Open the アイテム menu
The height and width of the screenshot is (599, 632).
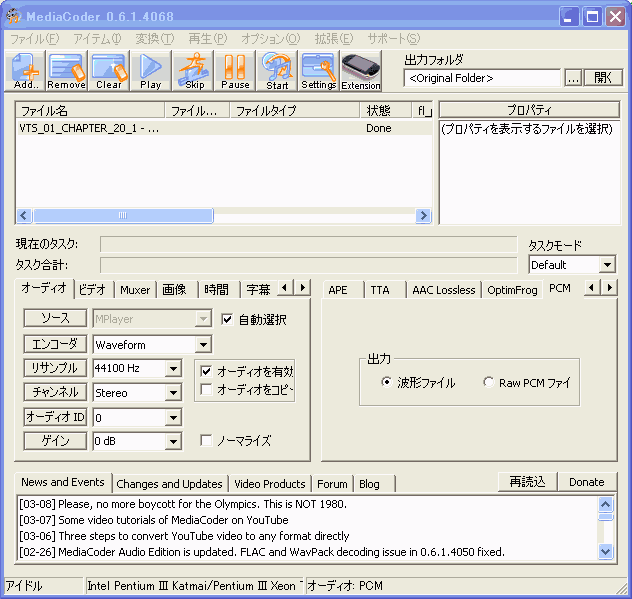pyautogui.click(x=98, y=39)
